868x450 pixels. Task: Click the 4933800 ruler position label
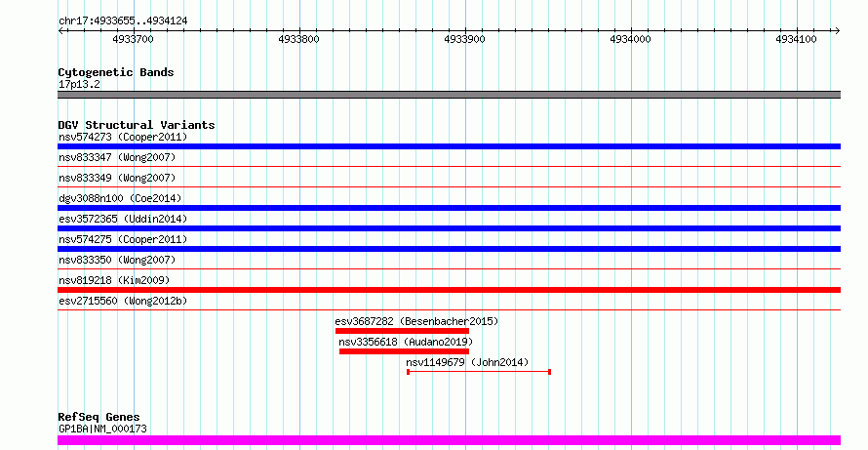click(x=299, y=39)
